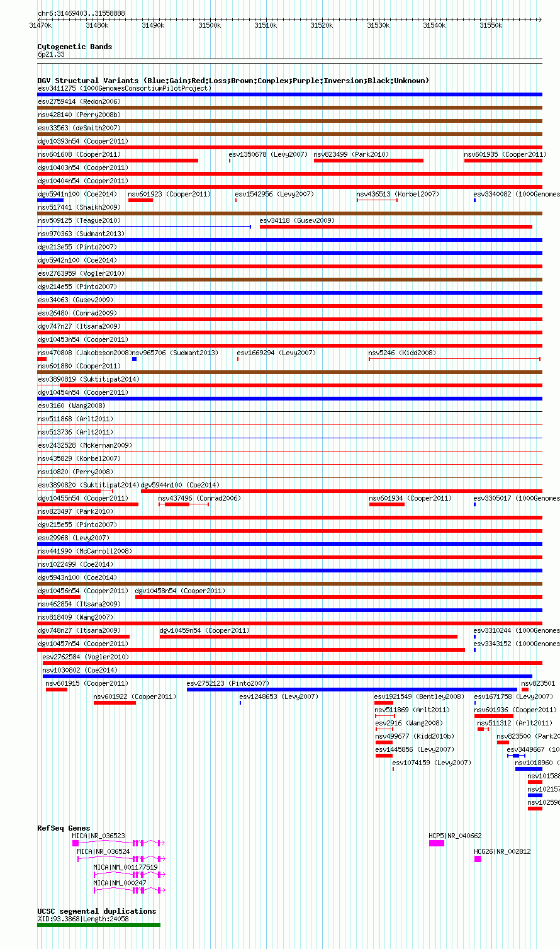Select the 31540k ruler tick label
The width and height of the screenshot is (560, 949).
(434, 25)
